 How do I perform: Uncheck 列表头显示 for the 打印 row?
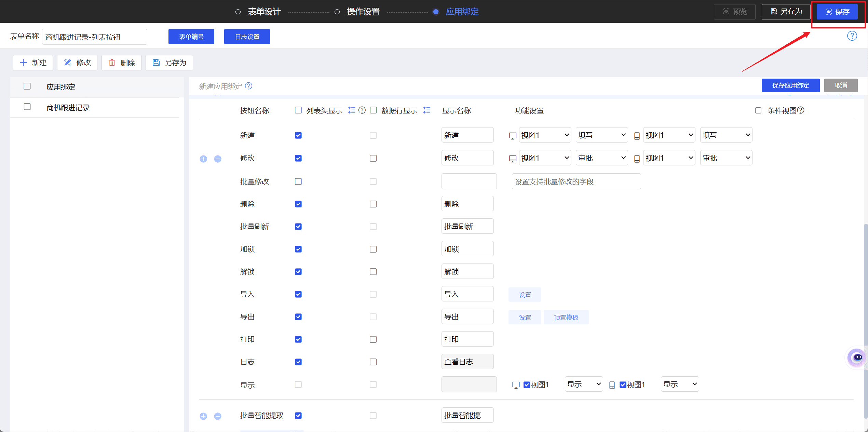[298, 339]
